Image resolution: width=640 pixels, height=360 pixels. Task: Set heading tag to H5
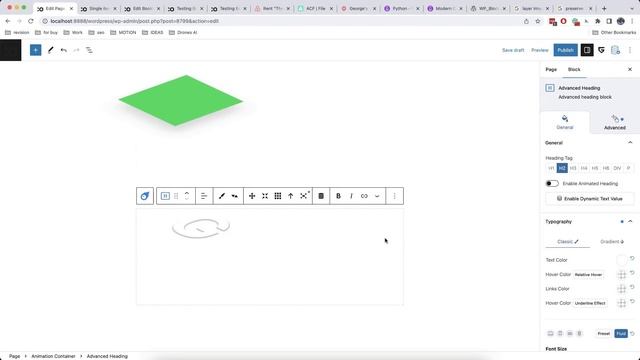point(595,168)
